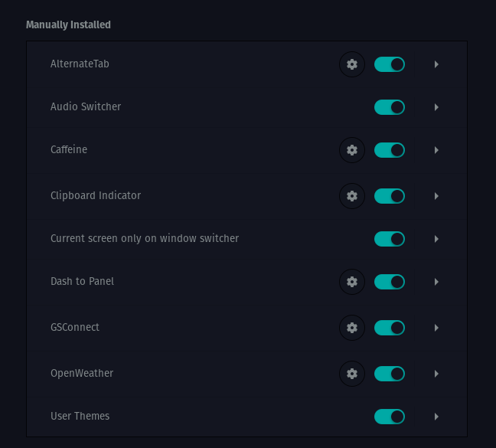Expand Dash to Panel details arrow
Viewport: 496px width, 448px height.
pos(436,282)
